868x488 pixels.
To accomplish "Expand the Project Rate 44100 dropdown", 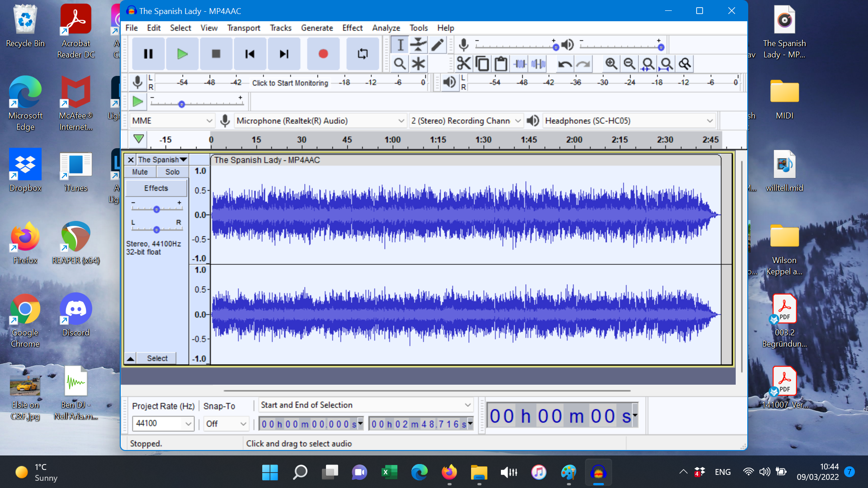I will tap(188, 423).
